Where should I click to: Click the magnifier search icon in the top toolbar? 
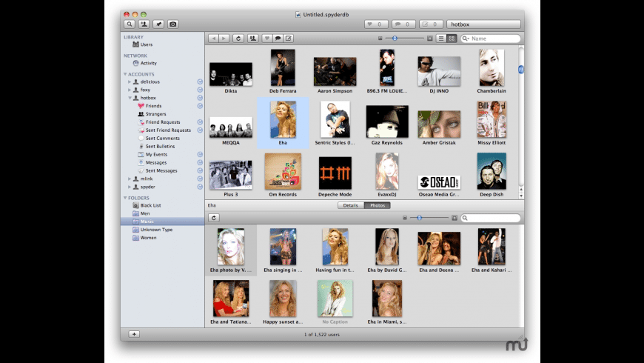click(x=130, y=24)
